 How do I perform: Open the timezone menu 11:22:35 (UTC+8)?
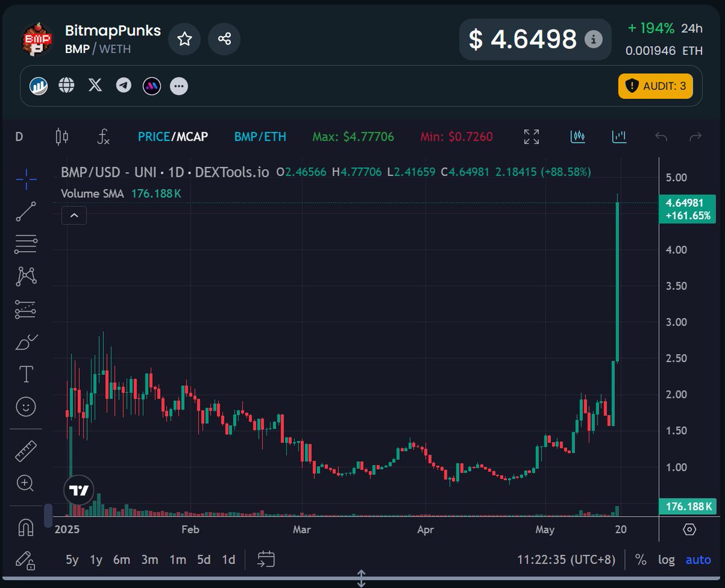pyautogui.click(x=566, y=560)
